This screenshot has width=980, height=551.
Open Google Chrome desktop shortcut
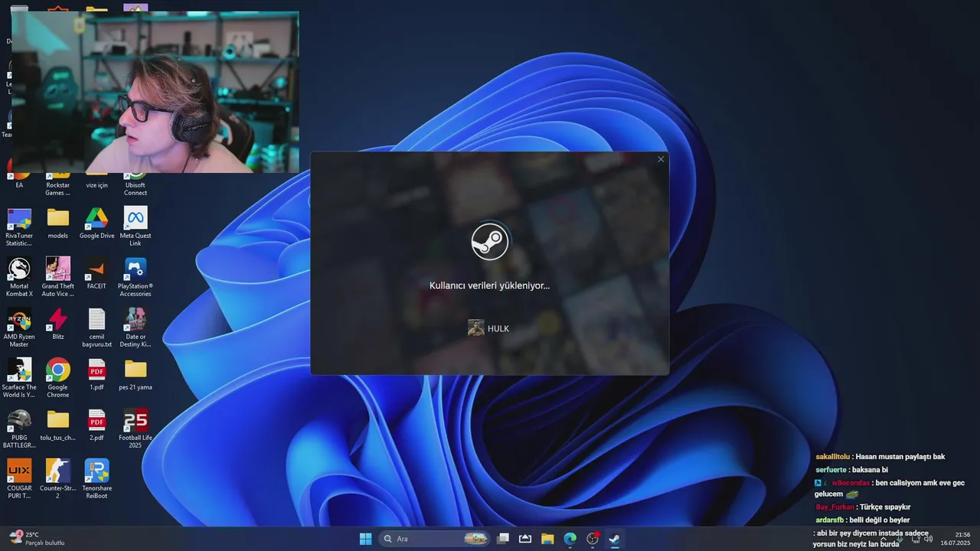[58, 378]
